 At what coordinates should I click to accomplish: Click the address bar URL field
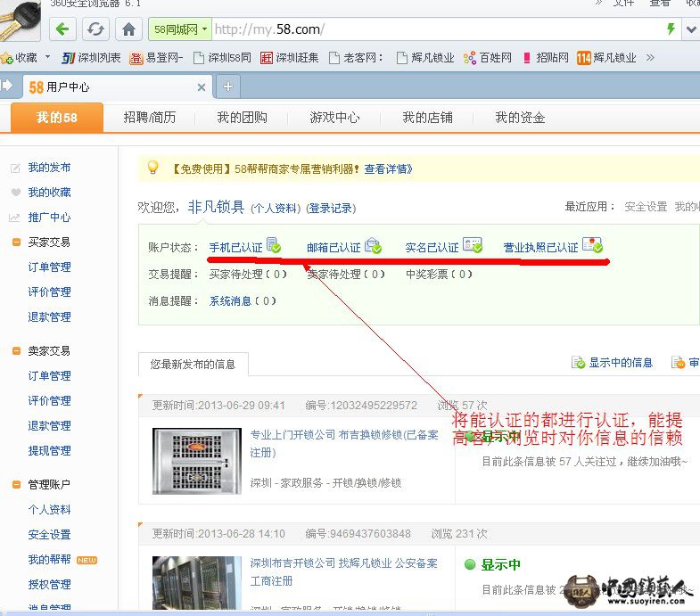click(438, 29)
